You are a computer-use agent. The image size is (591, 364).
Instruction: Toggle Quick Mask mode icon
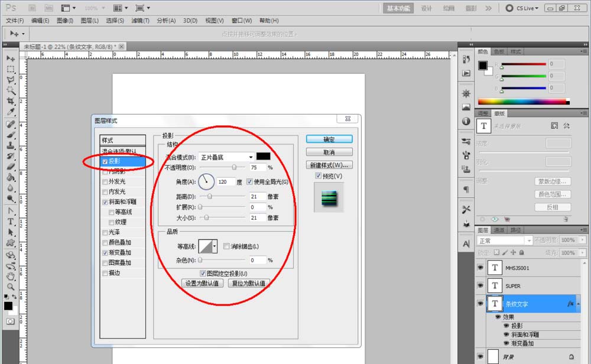point(10,321)
